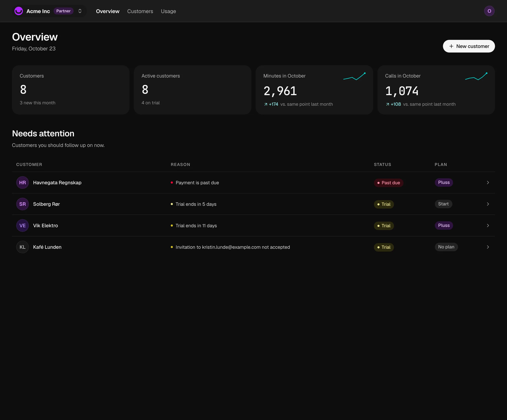Click the Pluss plan badge for Vik Elektro
This screenshot has height=420, width=507.
click(444, 225)
